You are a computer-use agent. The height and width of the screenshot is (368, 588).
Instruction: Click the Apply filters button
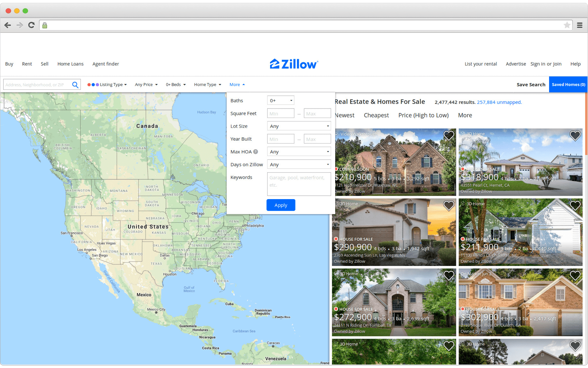pos(281,205)
